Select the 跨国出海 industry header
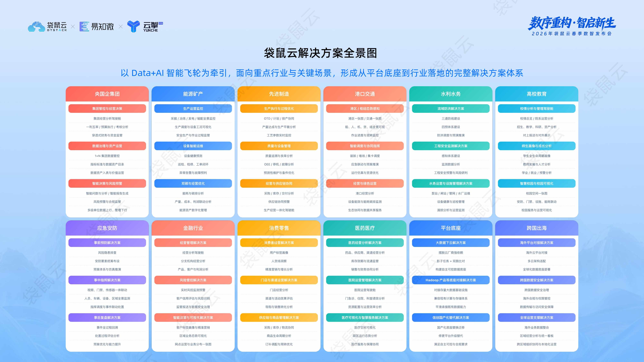644x362 pixels. 537,228
